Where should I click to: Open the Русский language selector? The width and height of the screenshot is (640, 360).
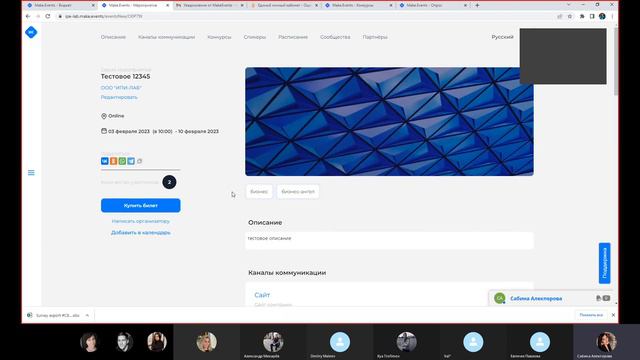point(502,37)
